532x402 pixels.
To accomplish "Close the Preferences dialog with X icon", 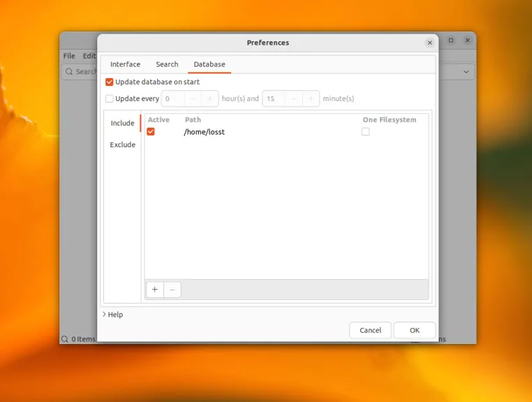I will [429, 43].
